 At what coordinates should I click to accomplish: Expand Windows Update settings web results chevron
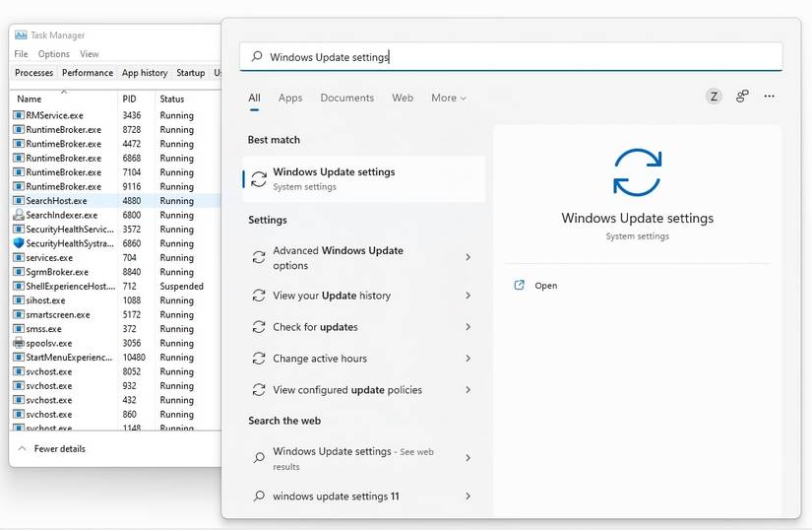[x=468, y=458]
